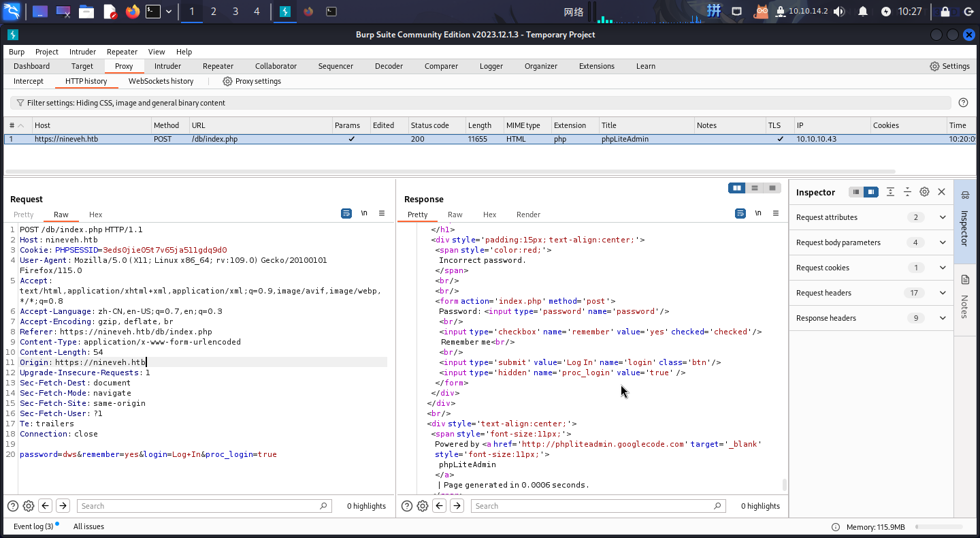This screenshot has height=538, width=980.
Task: Open Settings gear in Burp top bar
Action: click(x=949, y=66)
